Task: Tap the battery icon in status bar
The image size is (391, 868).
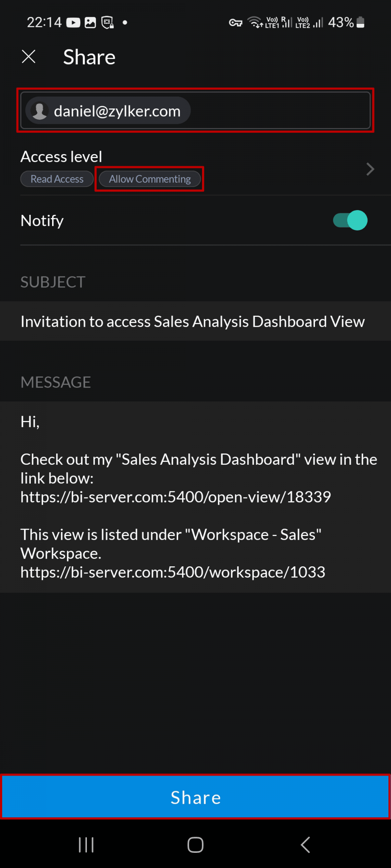Action: point(360,22)
